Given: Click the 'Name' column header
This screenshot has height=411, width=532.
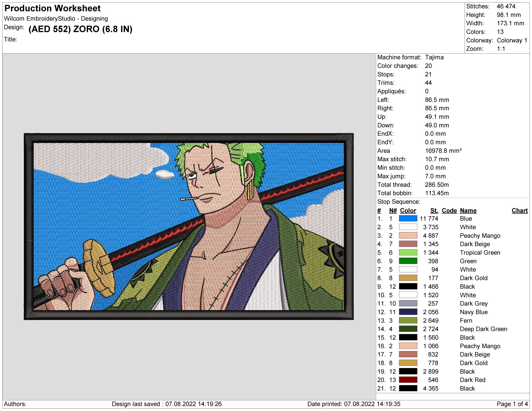Looking at the screenshot, I should [x=468, y=210].
